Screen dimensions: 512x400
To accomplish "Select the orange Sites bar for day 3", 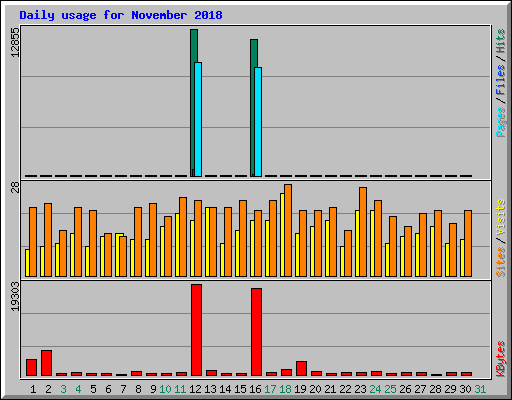I will (63, 253).
